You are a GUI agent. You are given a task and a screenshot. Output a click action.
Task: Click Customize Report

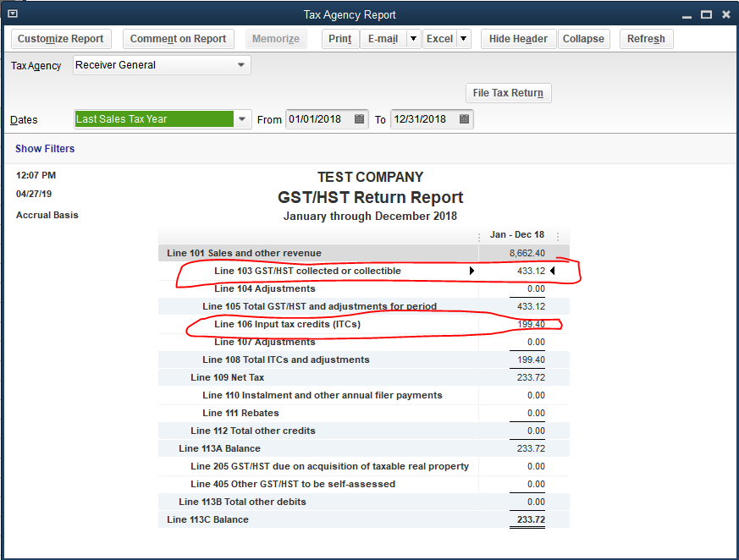tap(60, 38)
